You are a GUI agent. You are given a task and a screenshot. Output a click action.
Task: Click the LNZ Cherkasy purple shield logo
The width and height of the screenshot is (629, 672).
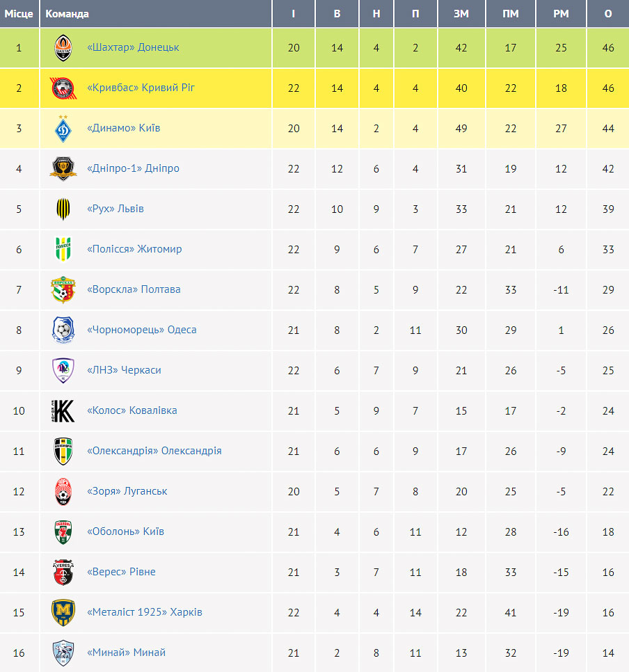tap(63, 370)
